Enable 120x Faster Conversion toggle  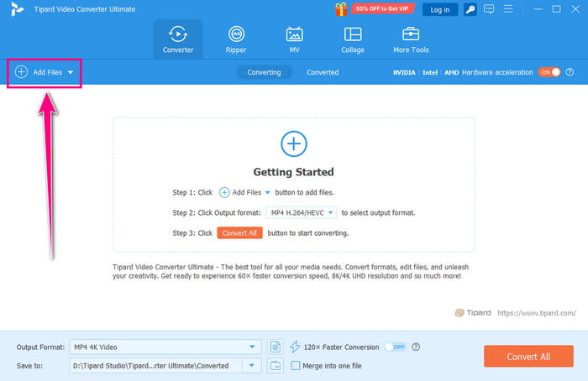(396, 347)
